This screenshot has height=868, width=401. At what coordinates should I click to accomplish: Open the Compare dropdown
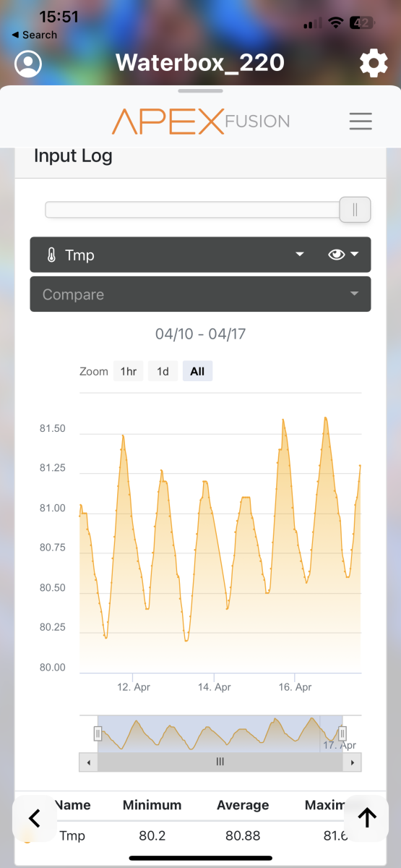[200, 294]
